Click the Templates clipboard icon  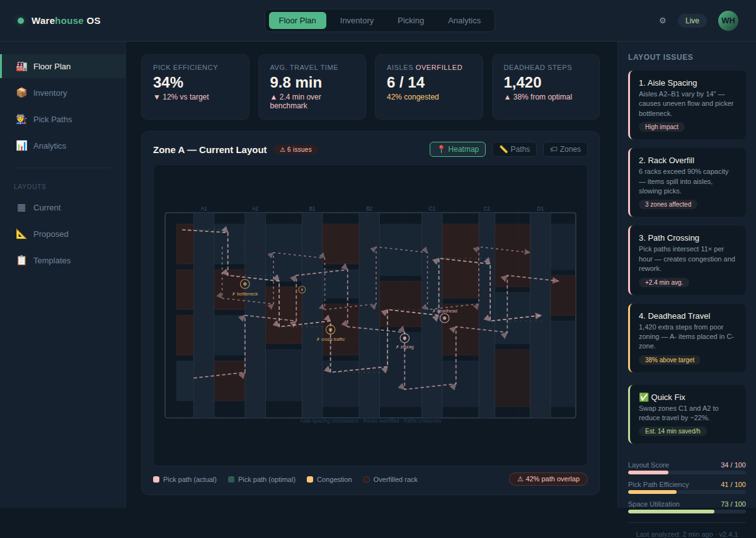pos(21,260)
